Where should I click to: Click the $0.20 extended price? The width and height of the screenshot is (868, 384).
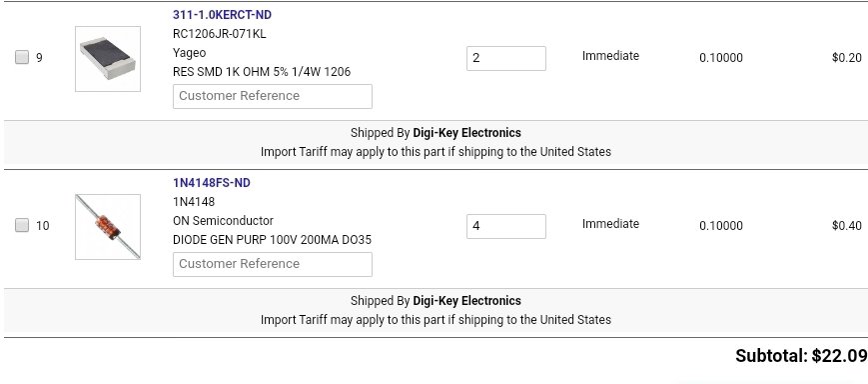[x=846, y=58]
